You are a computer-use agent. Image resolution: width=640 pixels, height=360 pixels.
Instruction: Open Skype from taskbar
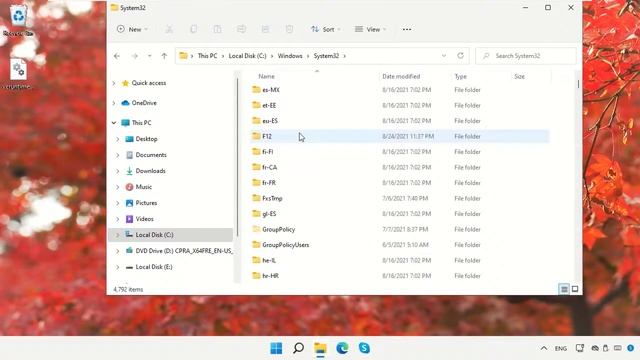coord(364,348)
